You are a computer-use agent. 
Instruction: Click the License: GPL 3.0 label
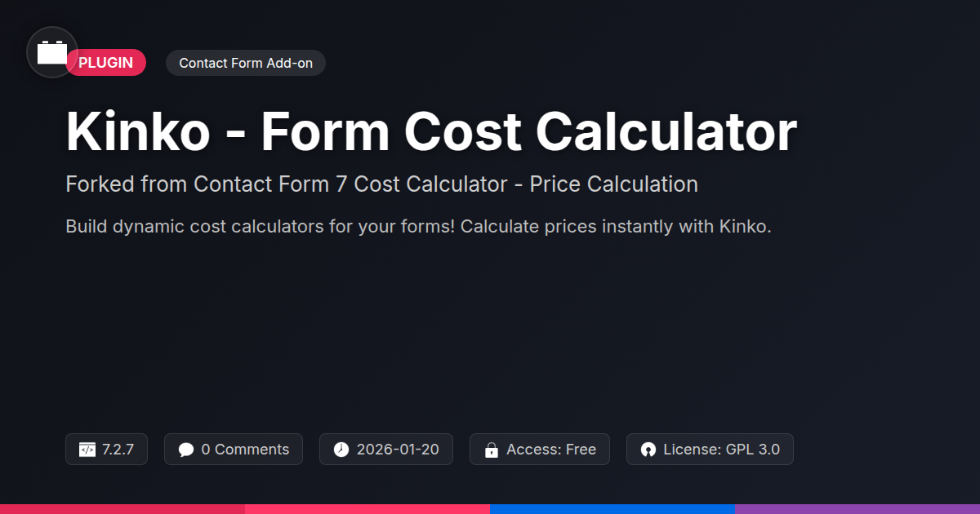click(721, 450)
